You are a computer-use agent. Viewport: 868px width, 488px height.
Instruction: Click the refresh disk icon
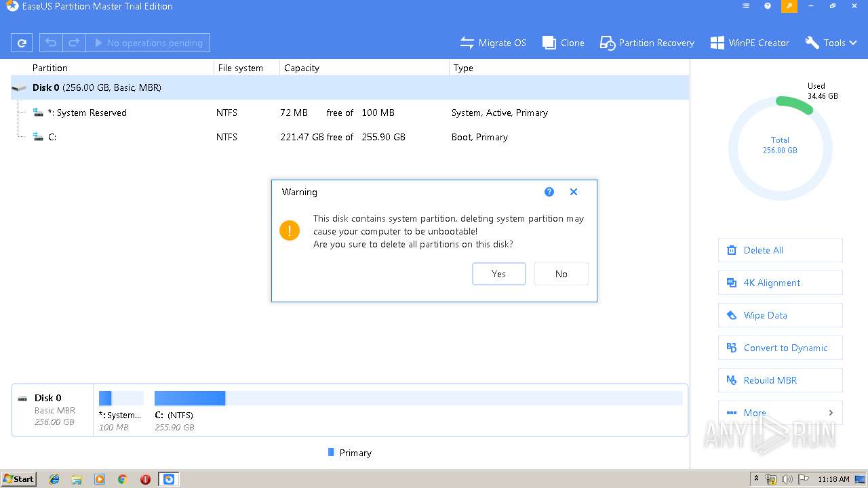22,43
